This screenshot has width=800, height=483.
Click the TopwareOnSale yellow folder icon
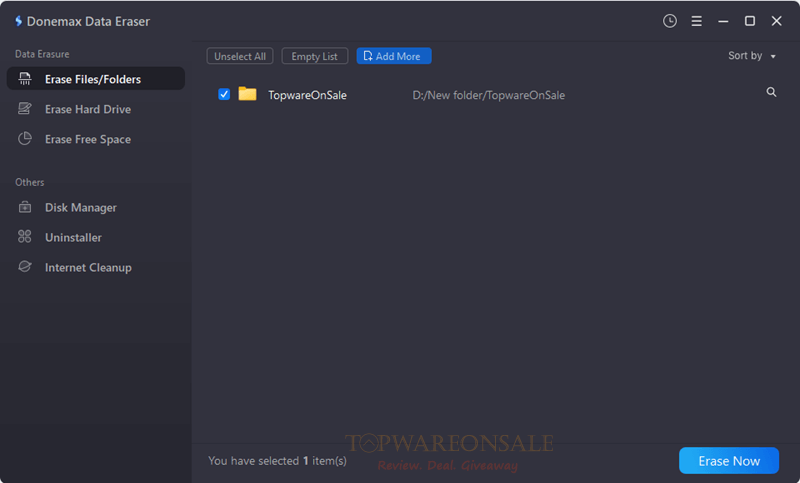click(247, 94)
